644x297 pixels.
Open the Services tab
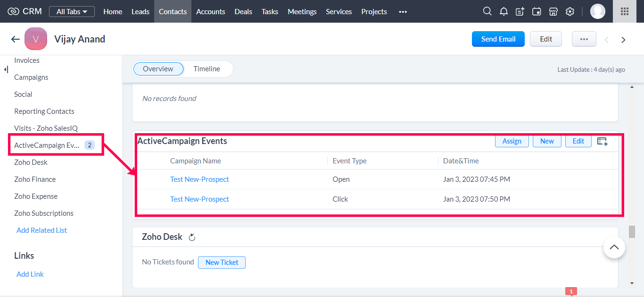[x=339, y=11]
